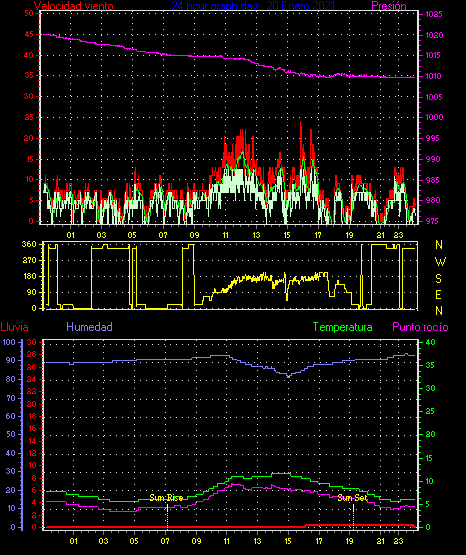
Task: Click the 180 wind direction axis value
Action: pyautogui.click(x=29, y=276)
